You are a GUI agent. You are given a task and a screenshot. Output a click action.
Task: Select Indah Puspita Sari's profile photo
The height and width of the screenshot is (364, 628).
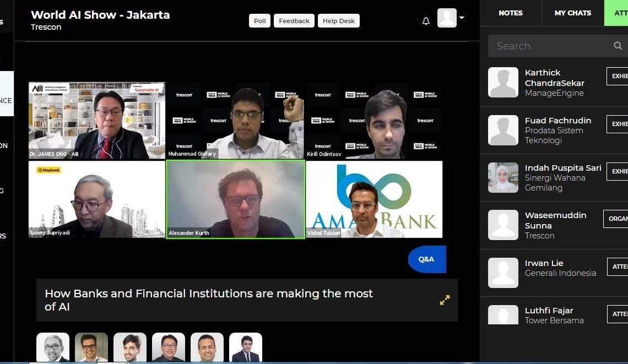(x=503, y=177)
